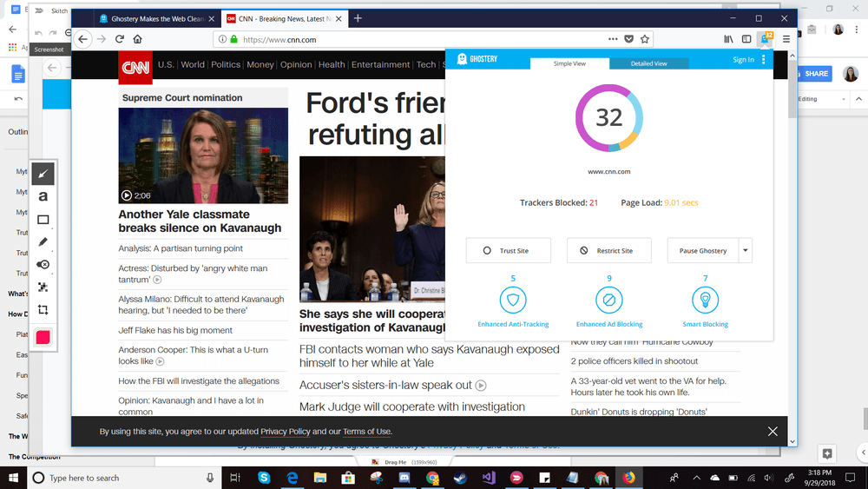Screen dimensions: 868x489
Task: Expand the Pause Ghostery dropdown arrow
Action: (745, 251)
